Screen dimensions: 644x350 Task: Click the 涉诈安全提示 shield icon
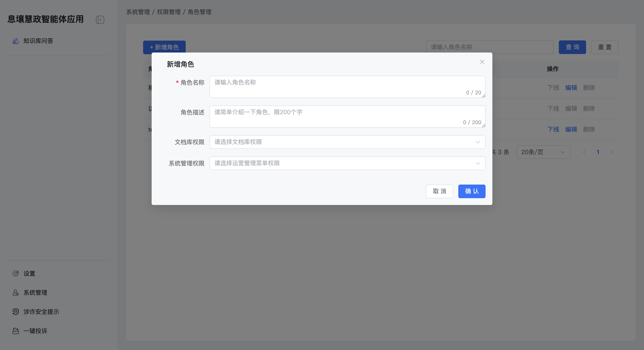[x=16, y=312]
